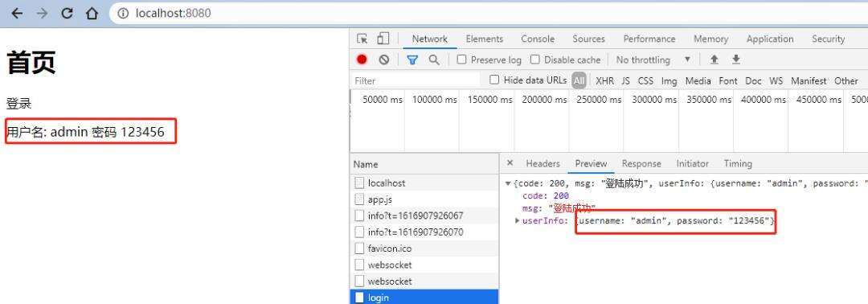Open the Headers detail tab
This screenshot has height=304, width=868.
click(542, 163)
